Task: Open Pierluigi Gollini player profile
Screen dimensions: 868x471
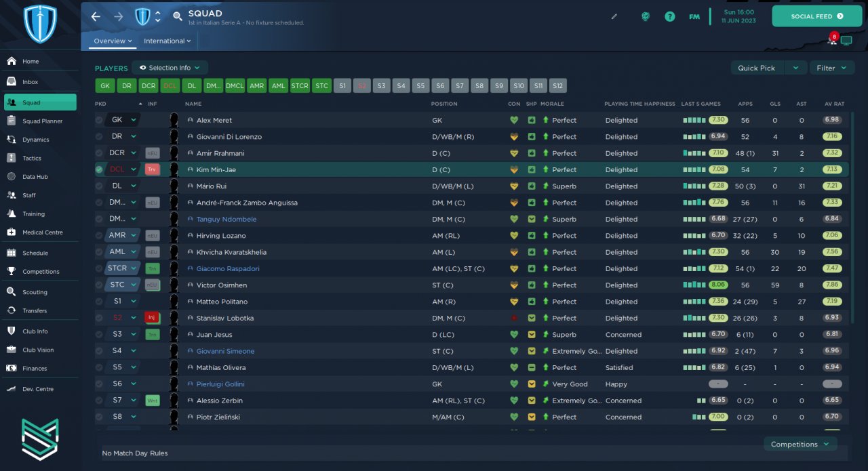Action: click(x=220, y=384)
